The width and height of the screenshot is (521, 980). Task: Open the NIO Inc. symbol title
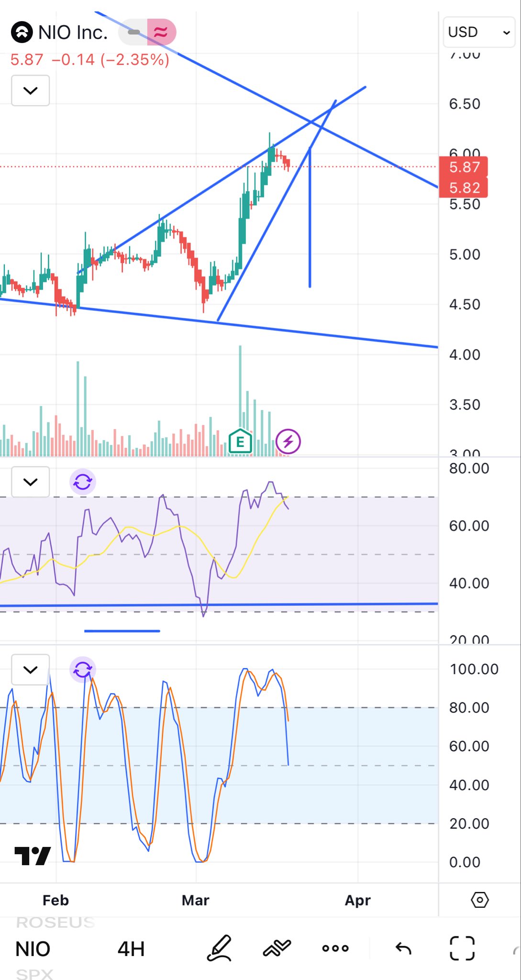73,33
